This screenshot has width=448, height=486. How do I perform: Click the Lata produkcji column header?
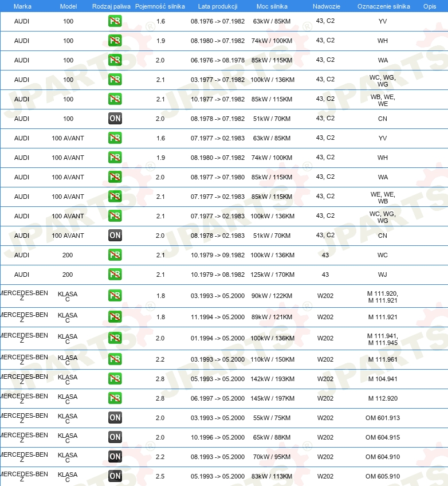[x=218, y=6]
